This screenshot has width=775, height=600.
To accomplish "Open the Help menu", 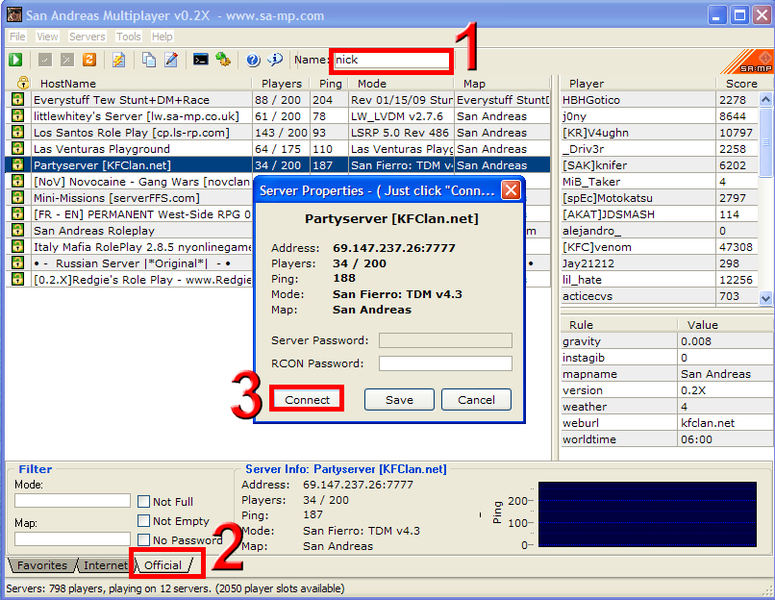I will coord(162,37).
